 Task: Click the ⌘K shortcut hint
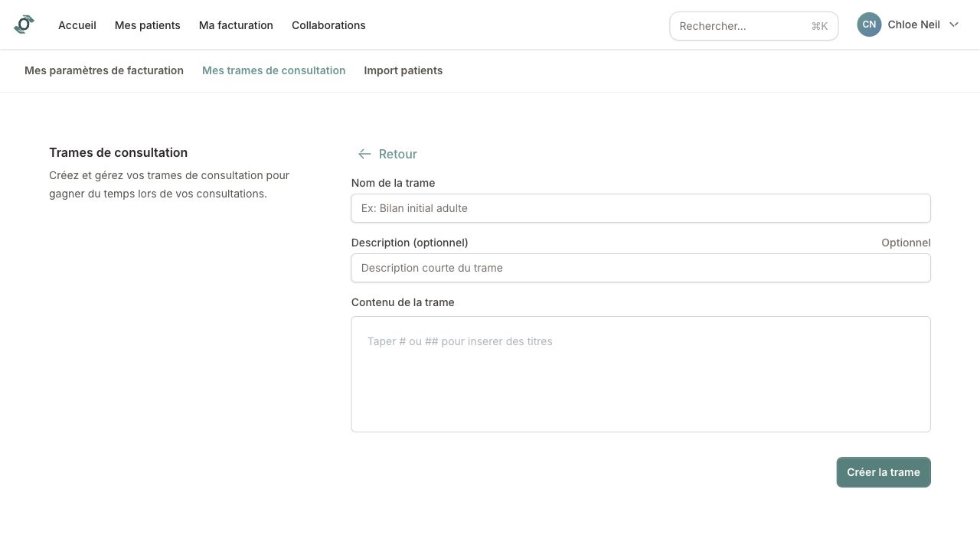pos(819,26)
